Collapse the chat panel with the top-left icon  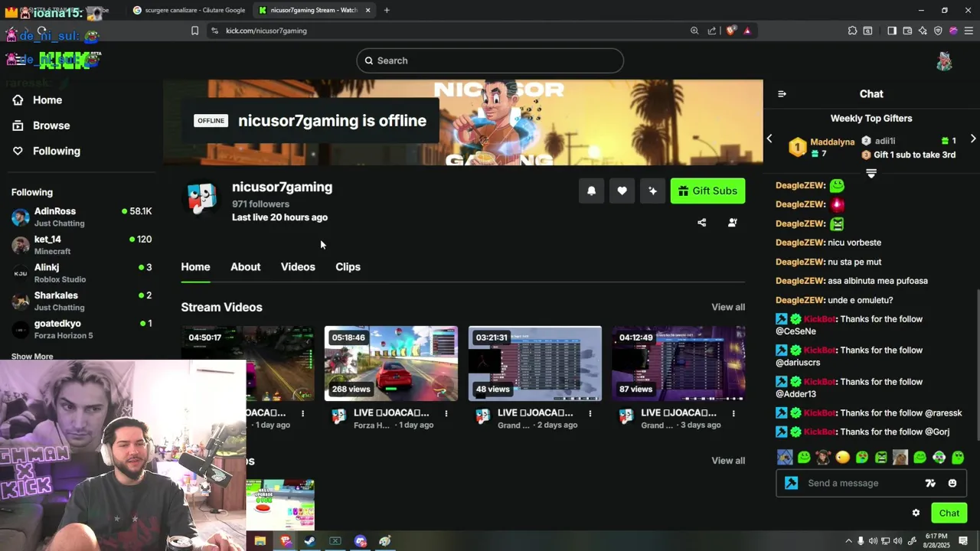pyautogui.click(x=782, y=94)
